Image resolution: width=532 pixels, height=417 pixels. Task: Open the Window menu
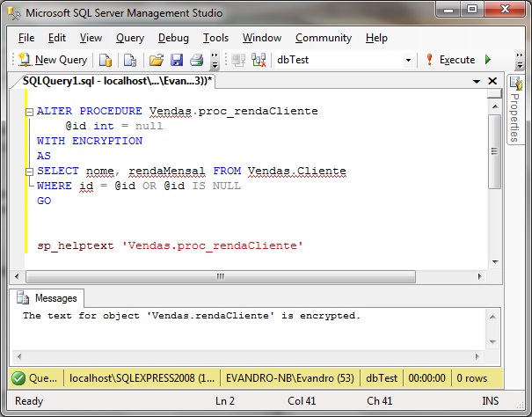262,38
